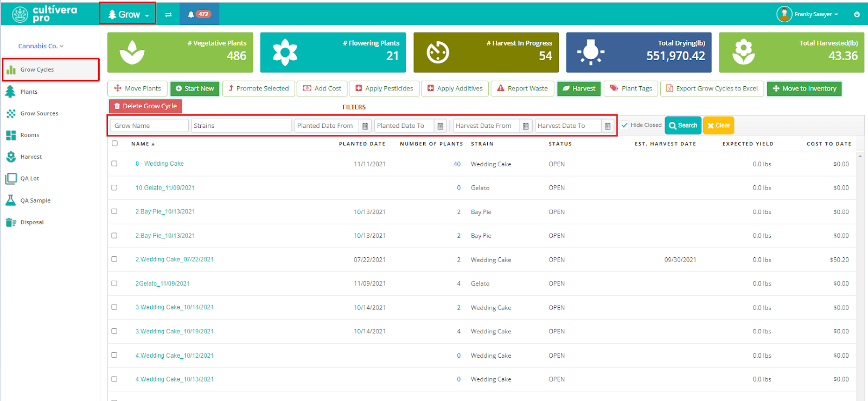Click the Vegetative Plants leaf icon

[x=132, y=53]
